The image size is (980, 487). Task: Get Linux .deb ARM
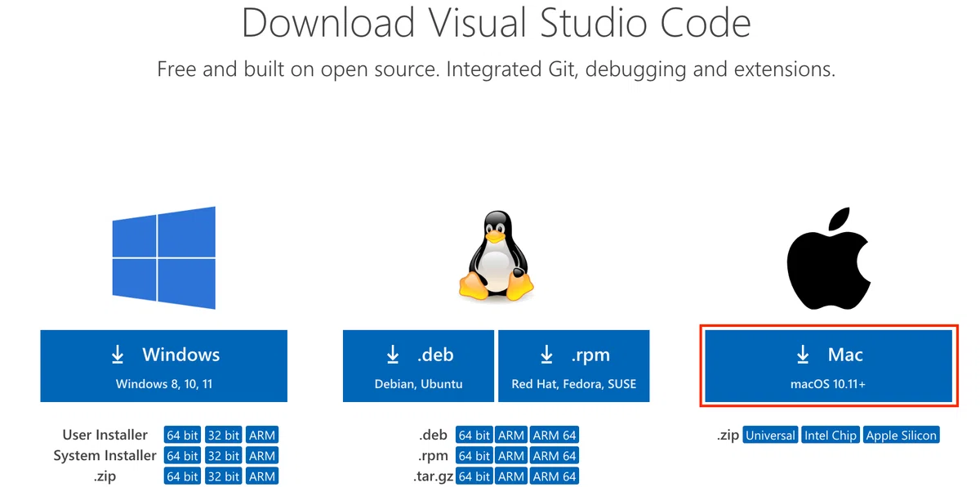tap(511, 435)
